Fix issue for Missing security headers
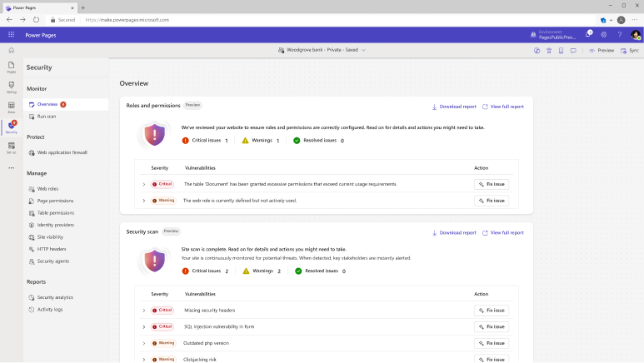This screenshot has height=363, width=644. 492,311
